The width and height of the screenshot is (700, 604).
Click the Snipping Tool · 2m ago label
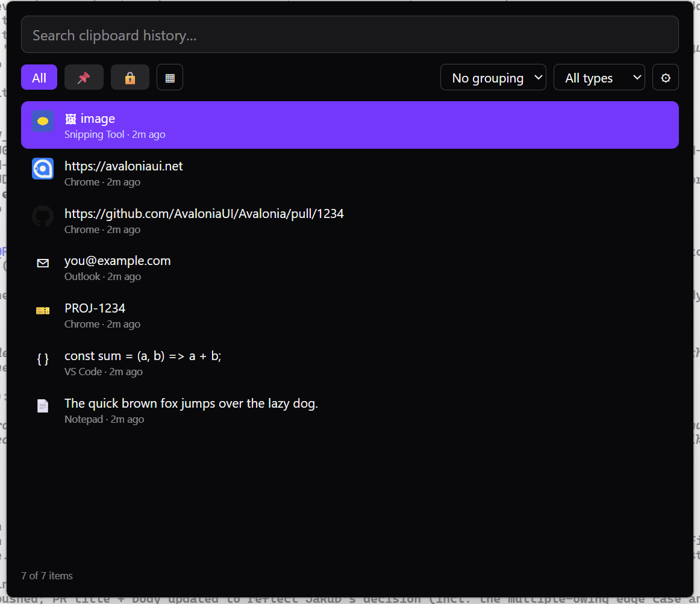tap(114, 134)
